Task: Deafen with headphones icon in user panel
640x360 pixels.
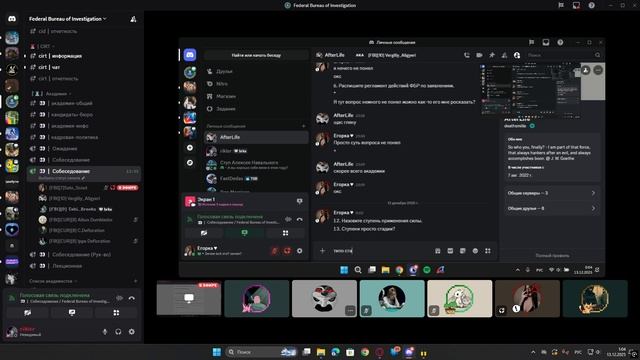Action: (x=118, y=332)
